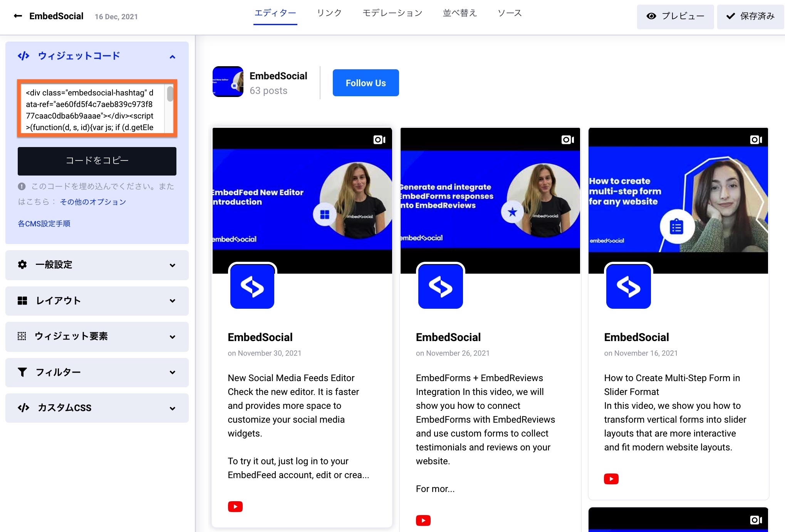Screen dimensions: 785x532
Task: Click video camera icon on EmbedForms responses post
Action: tap(568, 140)
